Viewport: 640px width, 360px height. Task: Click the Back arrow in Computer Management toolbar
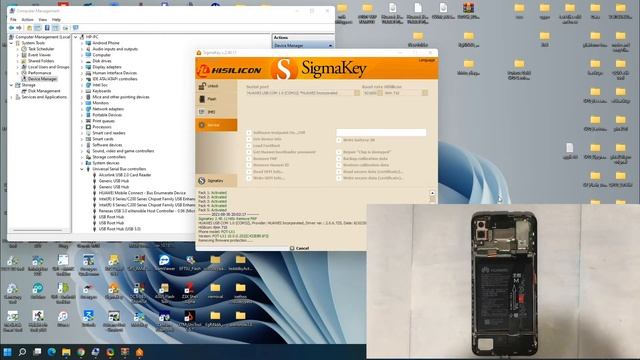pyautogui.click(x=11, y=28)
